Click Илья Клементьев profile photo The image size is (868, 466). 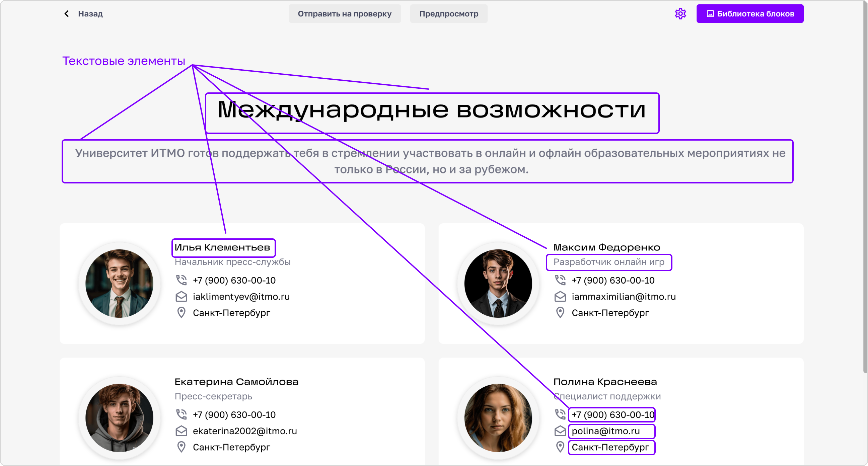[x=119, y=283]
